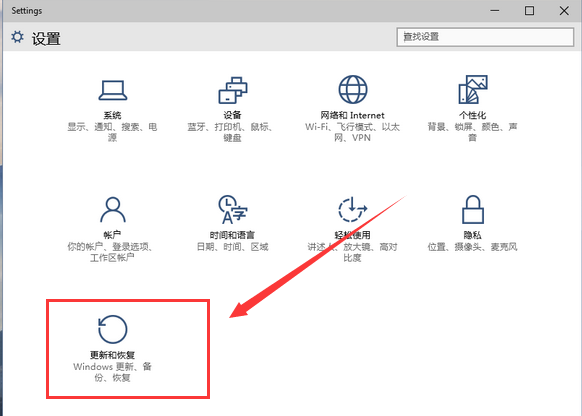Select the 系统 label text
This screenshot has width=582, height=416.
[x=112, y=115]
